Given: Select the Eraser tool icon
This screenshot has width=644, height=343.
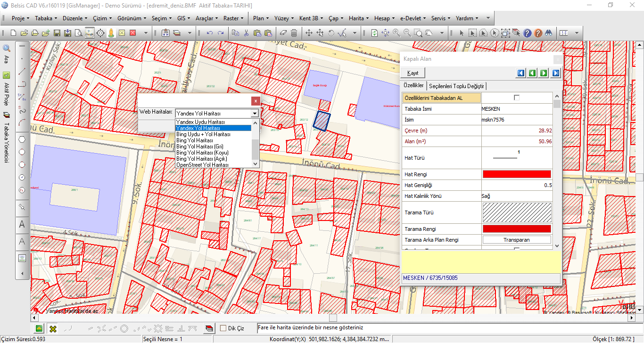Looking at the screenshot, I should (x=283, y=33).
